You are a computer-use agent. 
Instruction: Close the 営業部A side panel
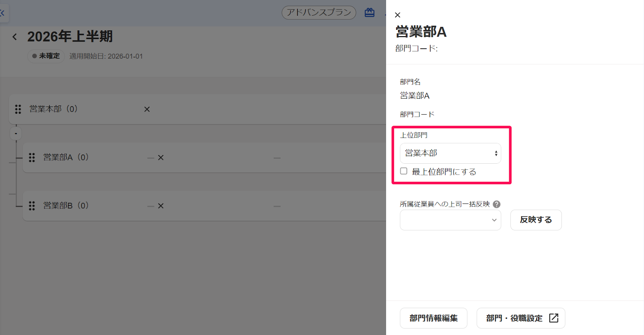click(397, 15)
